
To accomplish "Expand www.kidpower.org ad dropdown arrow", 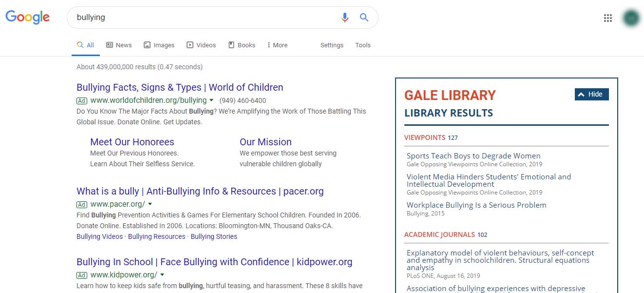I will click(x=162, y=275).
